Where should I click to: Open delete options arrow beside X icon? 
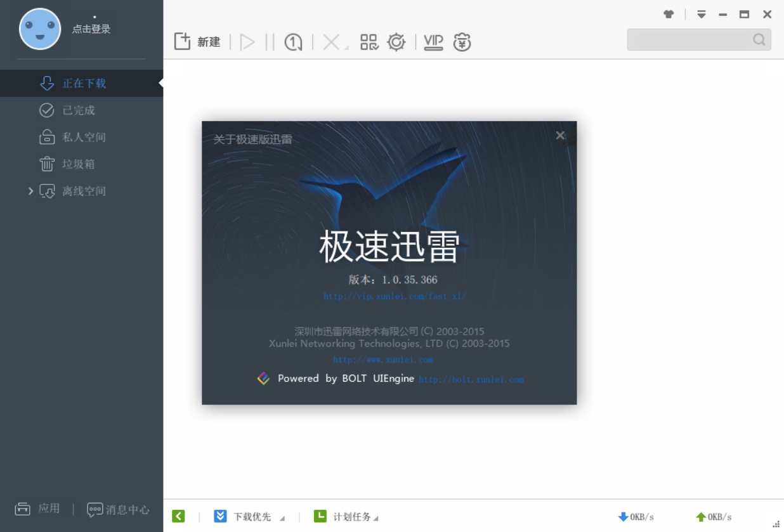(346, 48)
